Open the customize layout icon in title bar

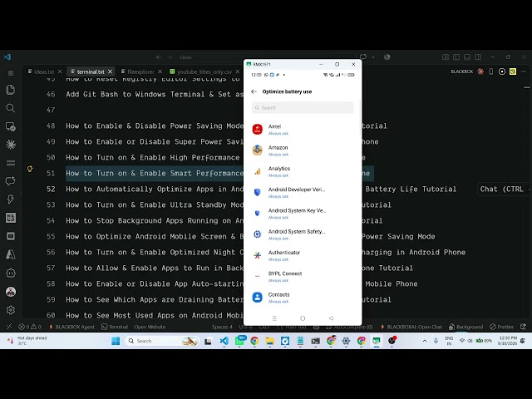[446, 57]
